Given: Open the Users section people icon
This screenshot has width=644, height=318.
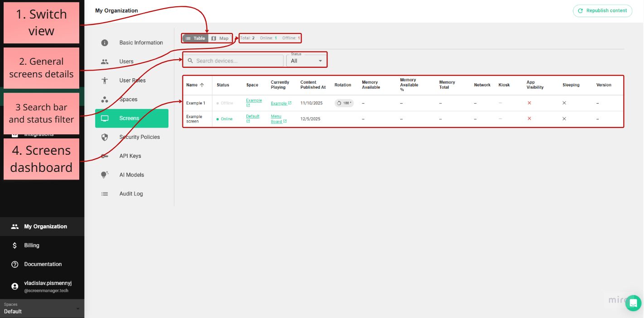Looking at the screenshot, I should (105, 61).
